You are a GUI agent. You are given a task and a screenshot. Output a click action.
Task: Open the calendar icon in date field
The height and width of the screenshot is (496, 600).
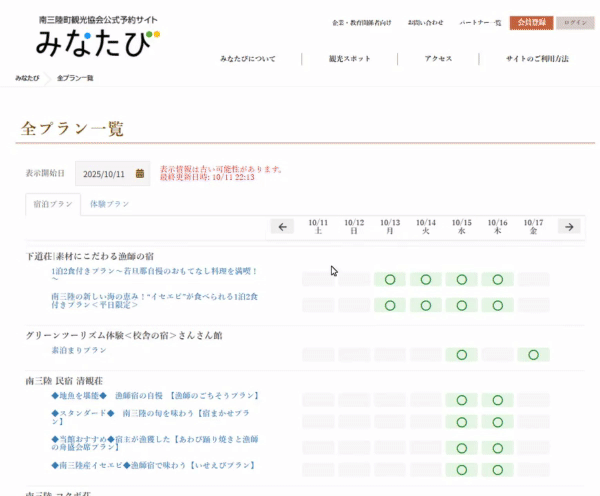(140, 173)
